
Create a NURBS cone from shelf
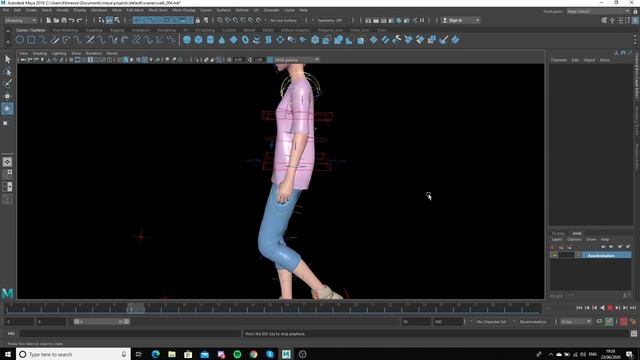[x=222, y=40]
